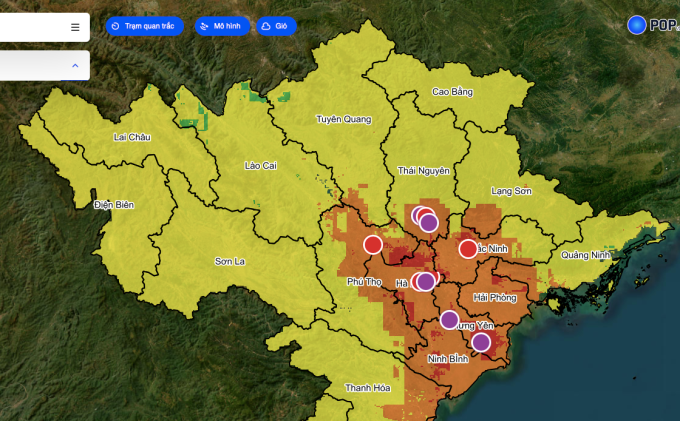Click the Tuyên Quang province label

[343, 119]
